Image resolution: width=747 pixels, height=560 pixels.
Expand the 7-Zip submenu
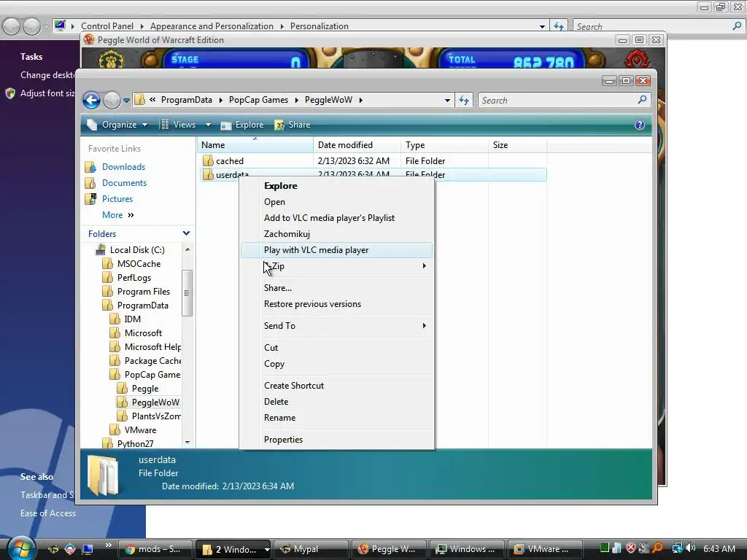[336, 266]
